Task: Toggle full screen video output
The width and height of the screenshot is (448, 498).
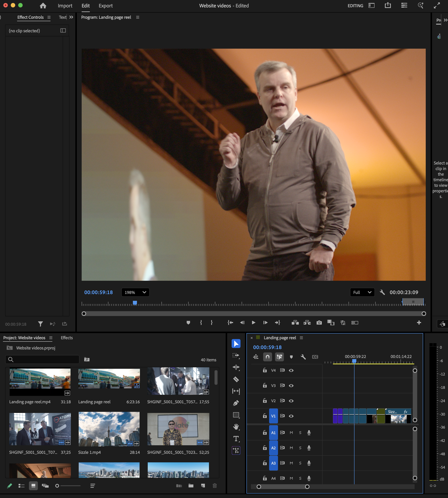Action: pos(437,5)
